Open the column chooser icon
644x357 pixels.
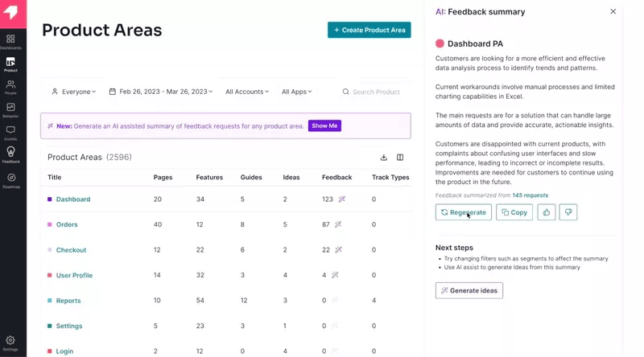[x=400, y=158]
